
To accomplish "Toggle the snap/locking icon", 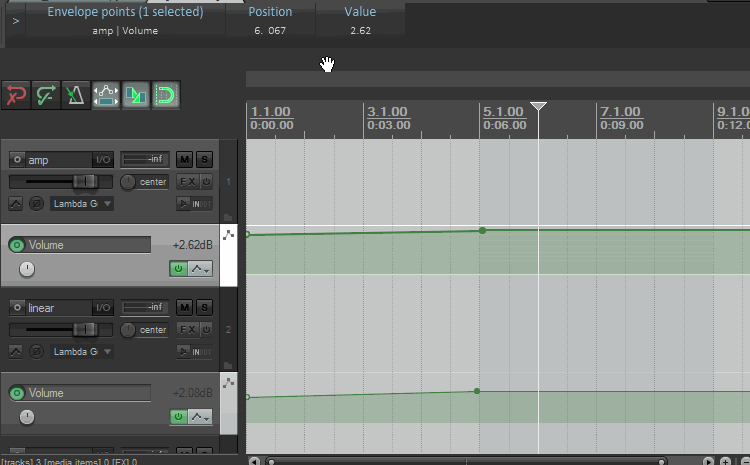I will tap(166, 95).
